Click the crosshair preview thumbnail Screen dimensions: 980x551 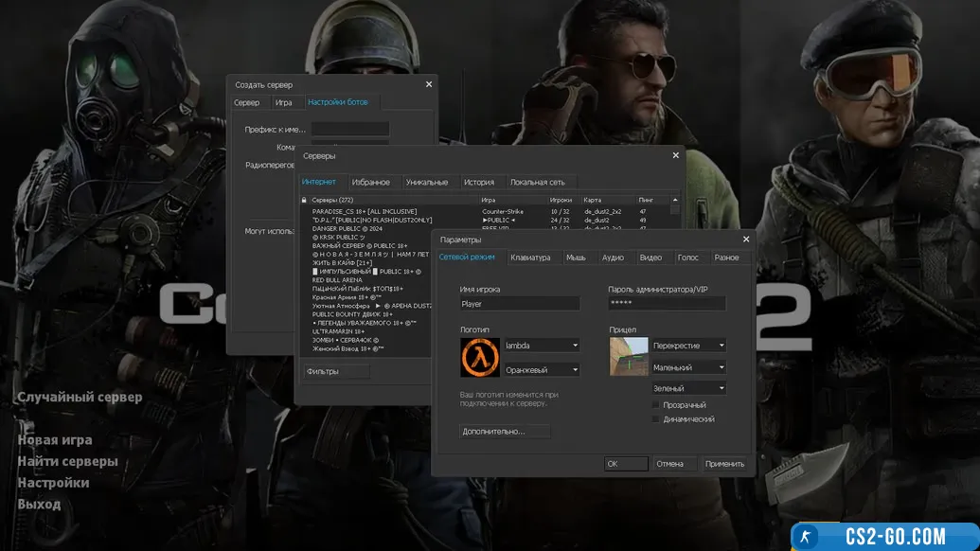[x=629, y=357]
